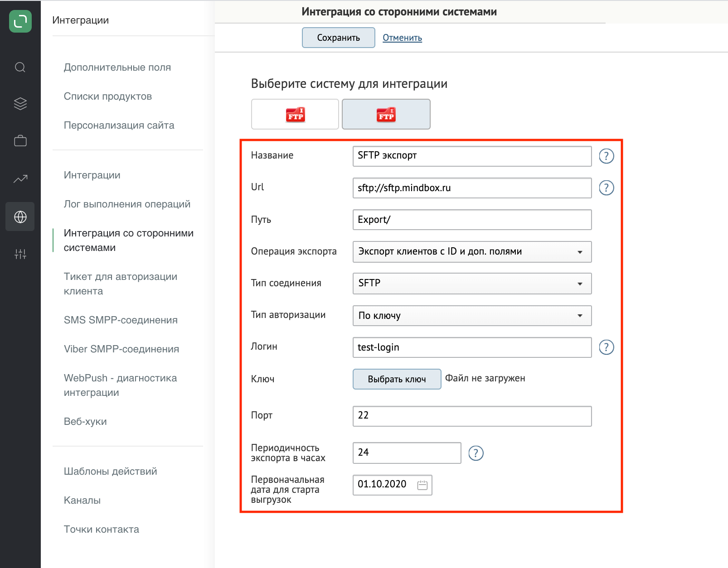Open Тикет для авторизации клиента item

121,284
